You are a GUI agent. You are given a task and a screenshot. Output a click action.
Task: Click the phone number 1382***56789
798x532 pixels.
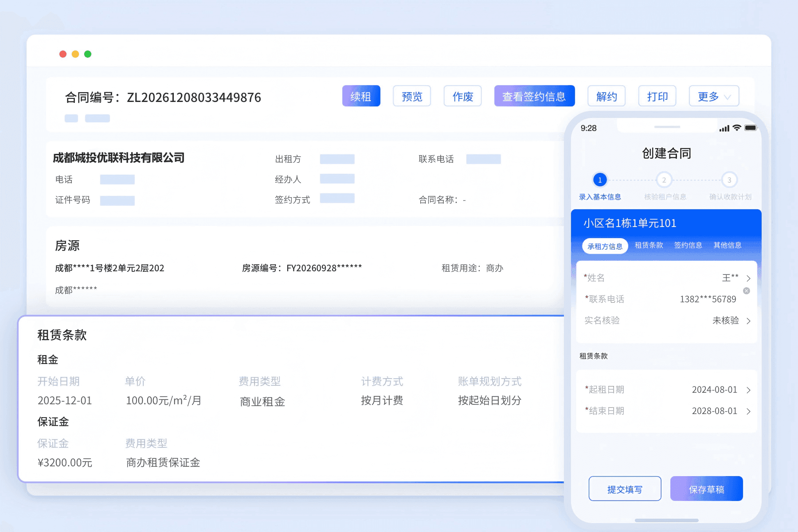click(708, 299)
